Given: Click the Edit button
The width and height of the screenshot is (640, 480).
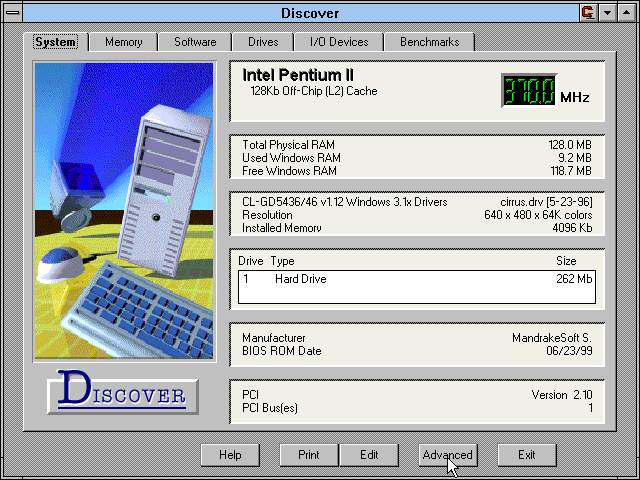Looking at the screenshot, I should [x=369, y=455].
